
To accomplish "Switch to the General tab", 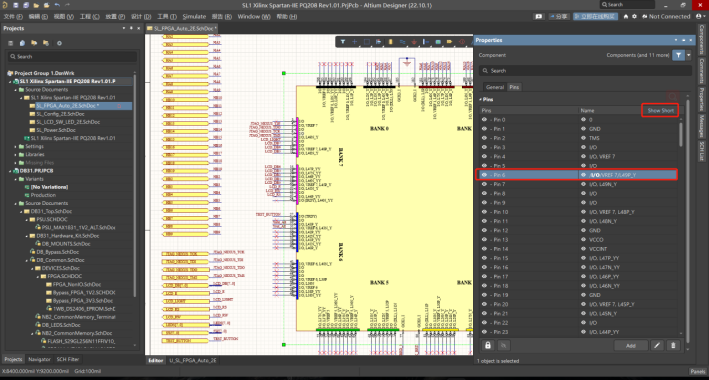I will tap(495, 87).
